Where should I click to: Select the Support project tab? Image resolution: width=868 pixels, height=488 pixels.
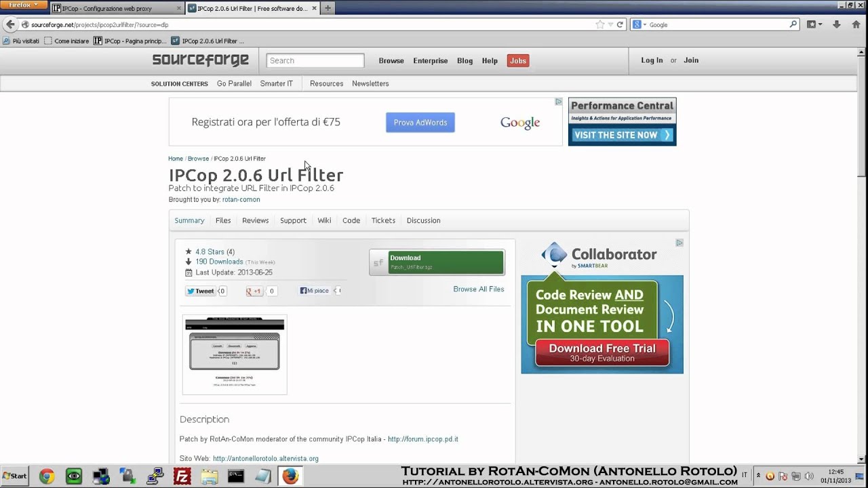pyautogui.click(x=293, y=220)
